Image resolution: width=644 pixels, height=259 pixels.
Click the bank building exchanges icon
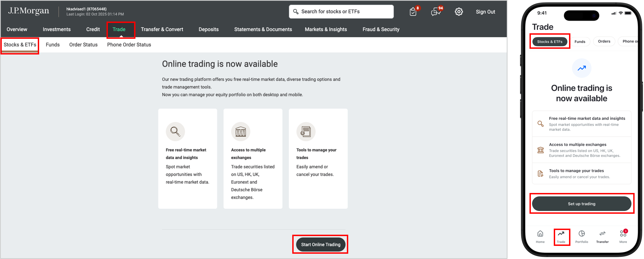241,131
